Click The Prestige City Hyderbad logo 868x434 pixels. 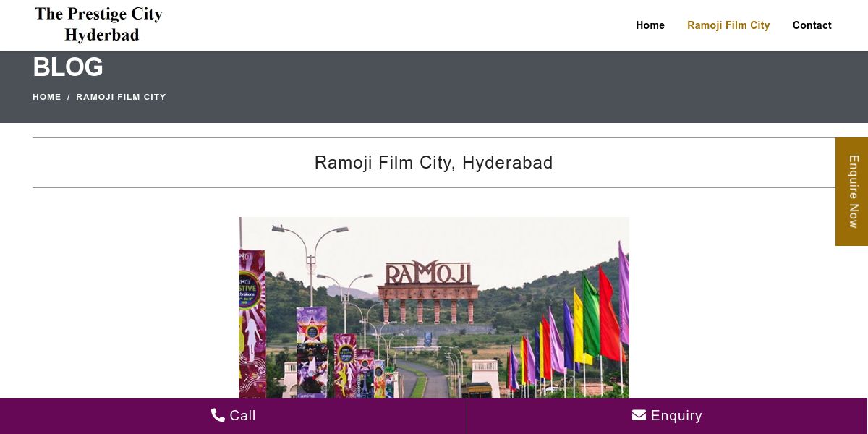[x=98, y=25]
